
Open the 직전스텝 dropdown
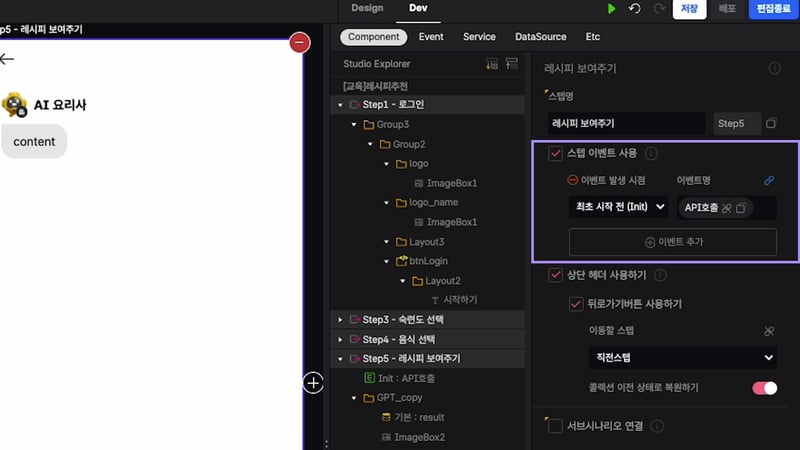pos(682,357)
